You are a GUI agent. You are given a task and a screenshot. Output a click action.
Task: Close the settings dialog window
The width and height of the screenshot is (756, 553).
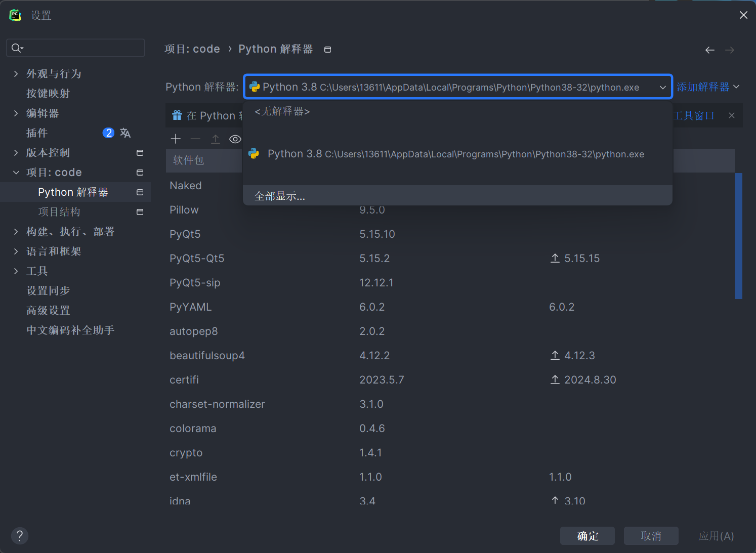click(743, 15)
